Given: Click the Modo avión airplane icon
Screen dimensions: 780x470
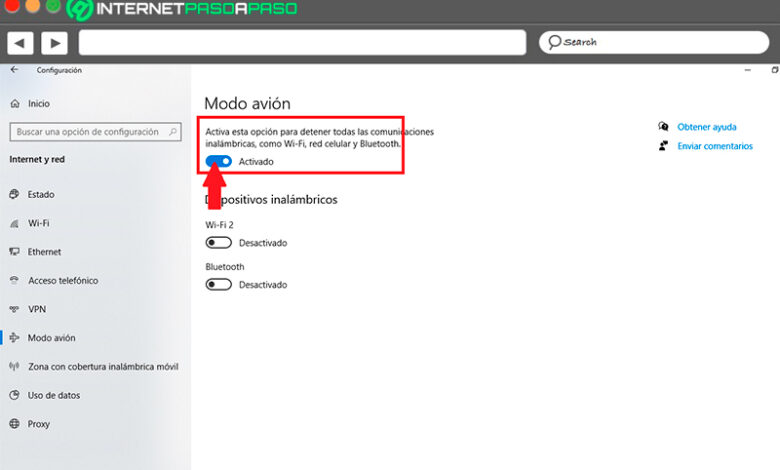Looking at the screenshot, I should point(14,338).
